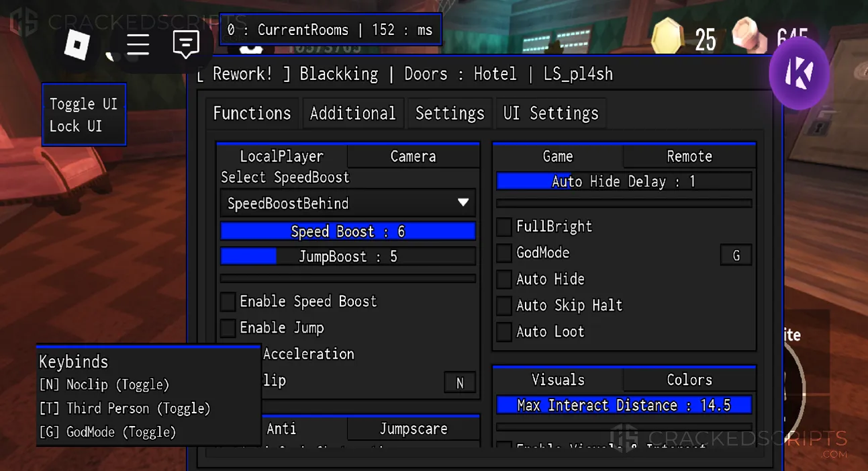Enable the FullBright checkbox
This screenshot has height=471, width=868.
pyautogui.click(x=504, y=226)
